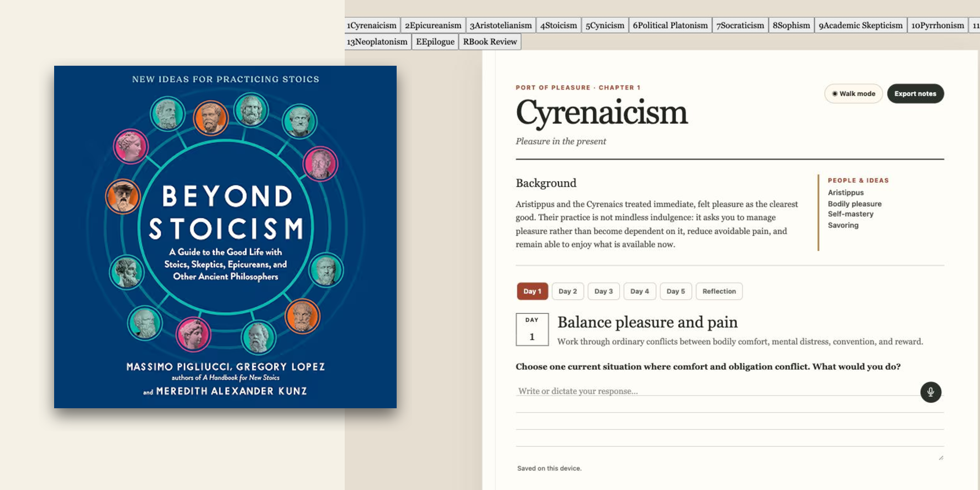This screenshot has width=980, height=490.
Task: Click the 'PEOPLE & IDEAS' sidebar heading
Action: (x=858, y=181)
